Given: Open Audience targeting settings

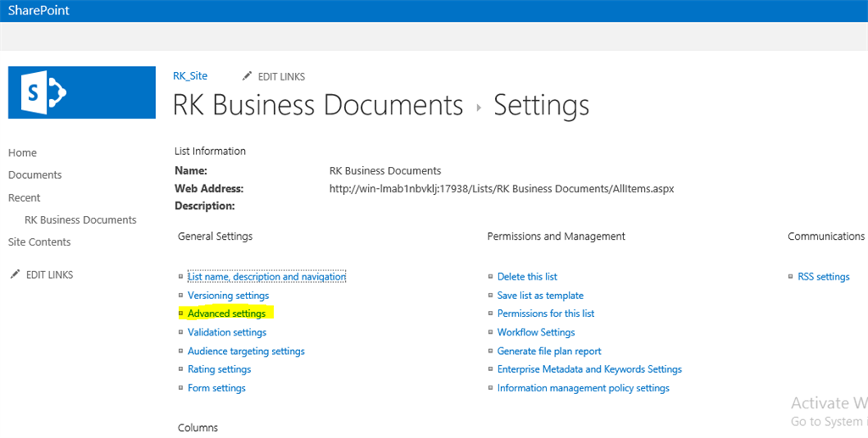Looking at the screenshot, I should coord(246,351).
